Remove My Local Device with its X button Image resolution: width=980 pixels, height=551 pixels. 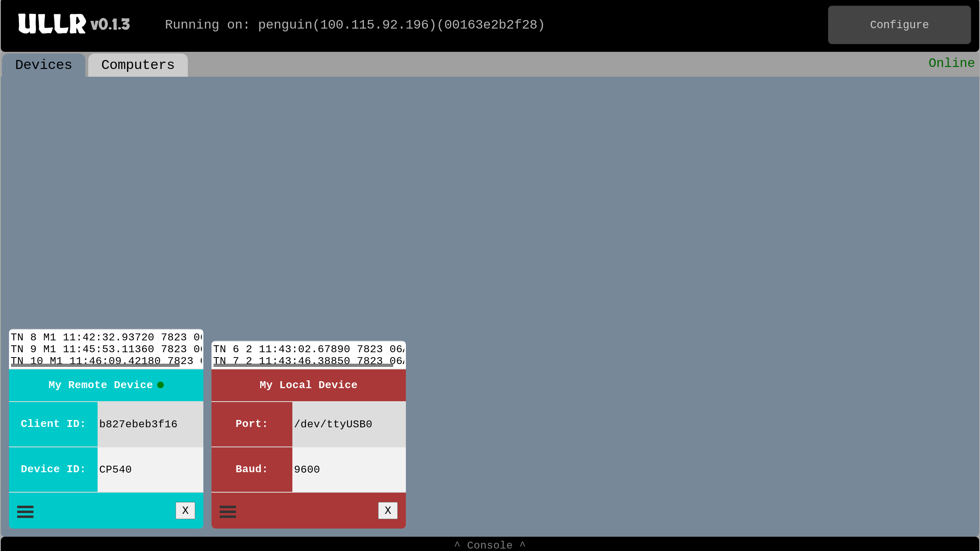point(388,511)
